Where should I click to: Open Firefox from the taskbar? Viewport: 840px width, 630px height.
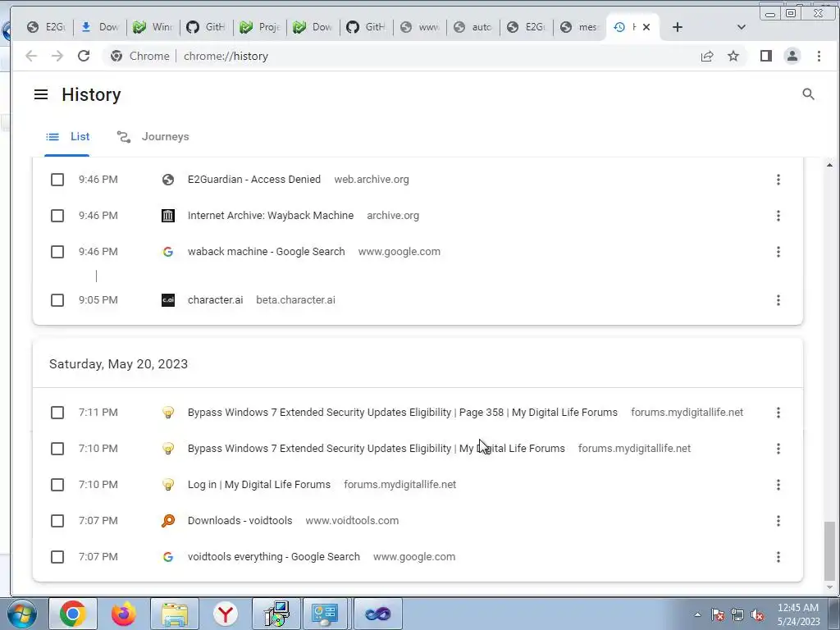click(x=123, y=614)
